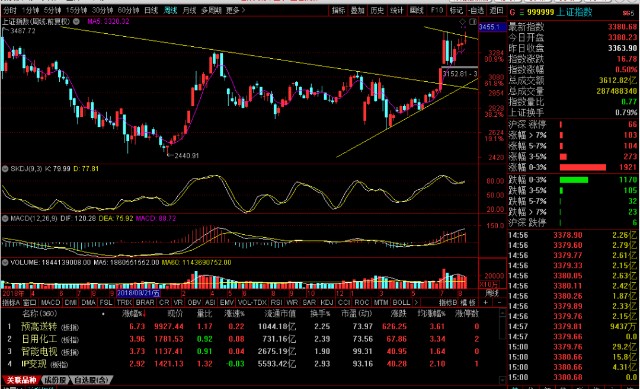640x389 pixels.
Task: Click the plus zoom icon under chart
Action: 486,302
